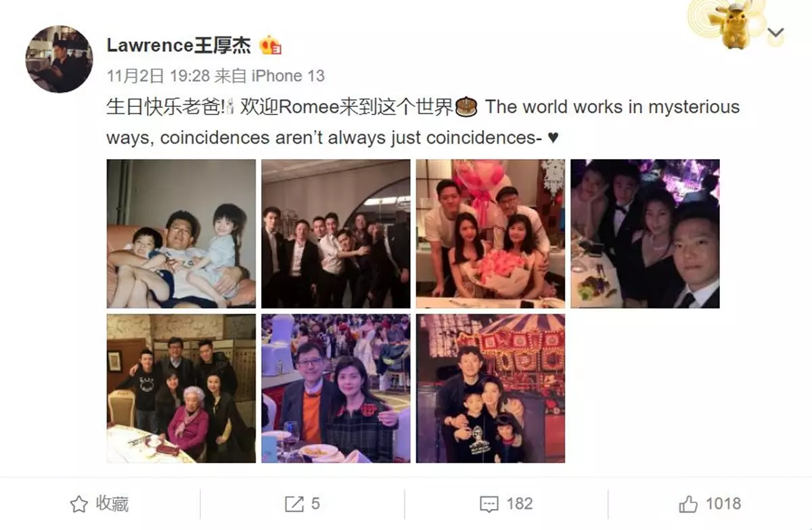The width and height of the screenshot is (812, 530).
Task: Open the post options chevron menu
Action: 776,32
